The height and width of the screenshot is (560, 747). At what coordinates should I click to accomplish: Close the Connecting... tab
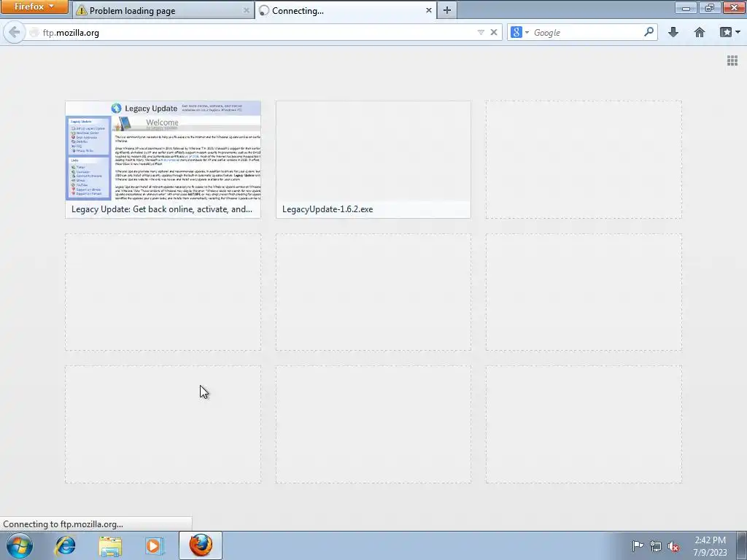(x=428, y=10)
